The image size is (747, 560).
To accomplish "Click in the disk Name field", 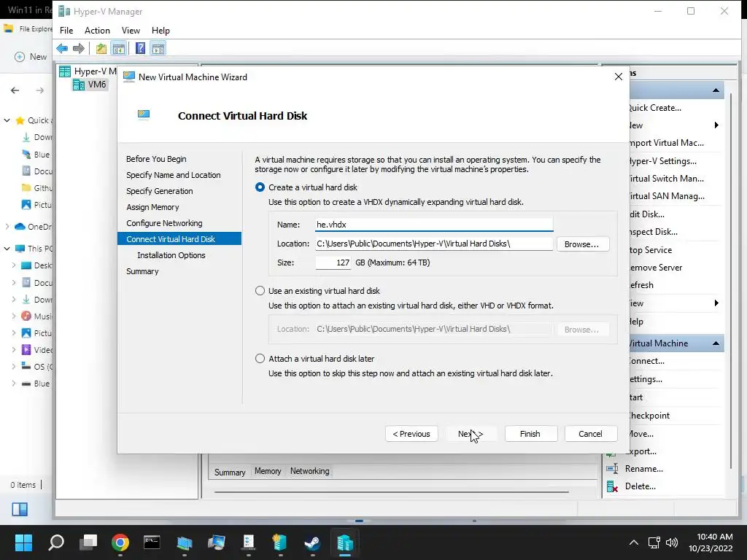I will 434,225.
